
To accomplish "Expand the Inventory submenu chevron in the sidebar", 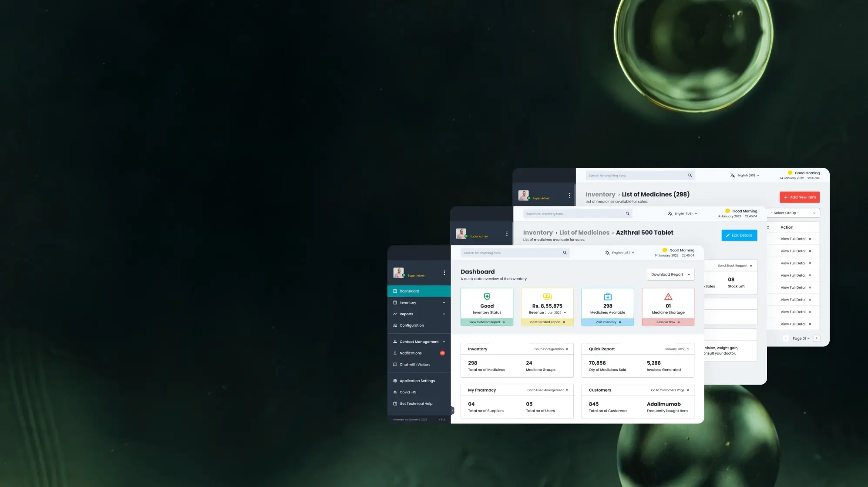I will click(444, 302).
